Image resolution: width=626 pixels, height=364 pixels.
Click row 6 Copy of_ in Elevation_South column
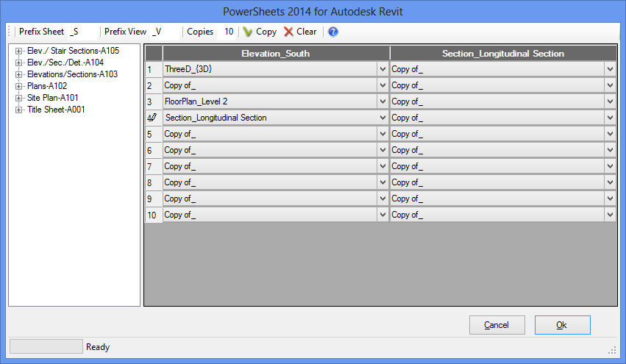coord(270,150)
